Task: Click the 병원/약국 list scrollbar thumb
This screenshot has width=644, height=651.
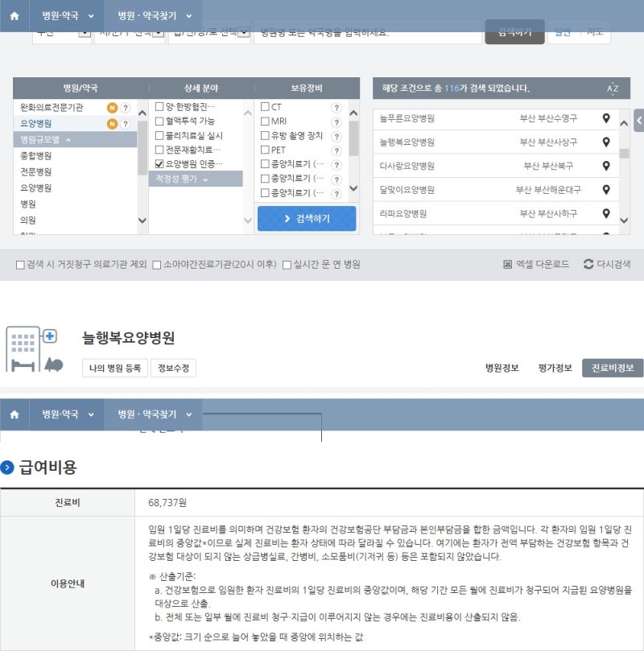Action: tap(142, 148)
